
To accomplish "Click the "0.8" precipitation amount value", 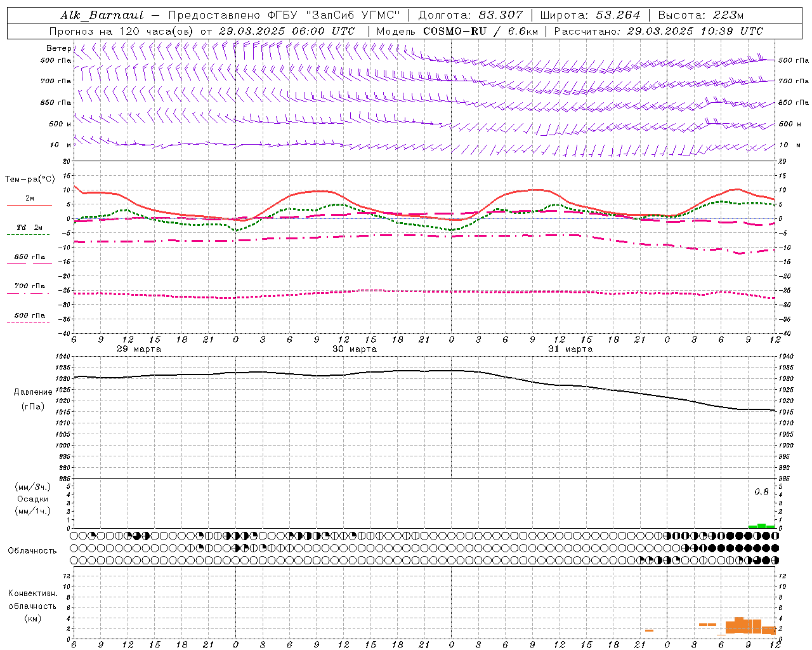I will pos(761,492).
